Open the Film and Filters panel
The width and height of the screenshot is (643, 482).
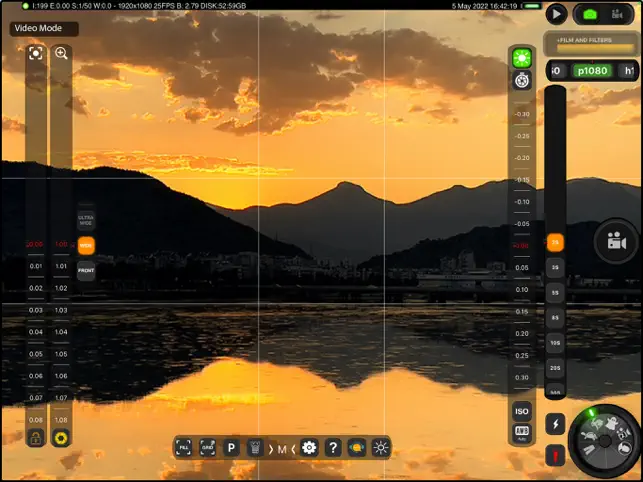point(593,44)
